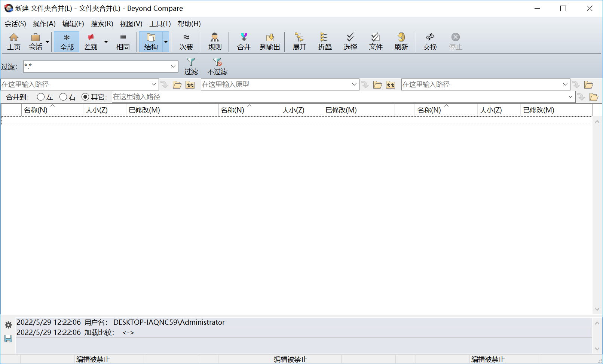Screen dimensions: 603x364
Task: Click center pane parent-folder icon
Action: [391, 85]
